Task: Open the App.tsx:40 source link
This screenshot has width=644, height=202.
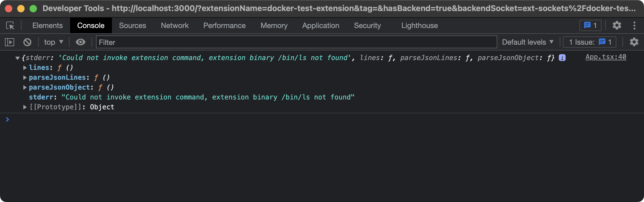Action: tap(606, 57)
